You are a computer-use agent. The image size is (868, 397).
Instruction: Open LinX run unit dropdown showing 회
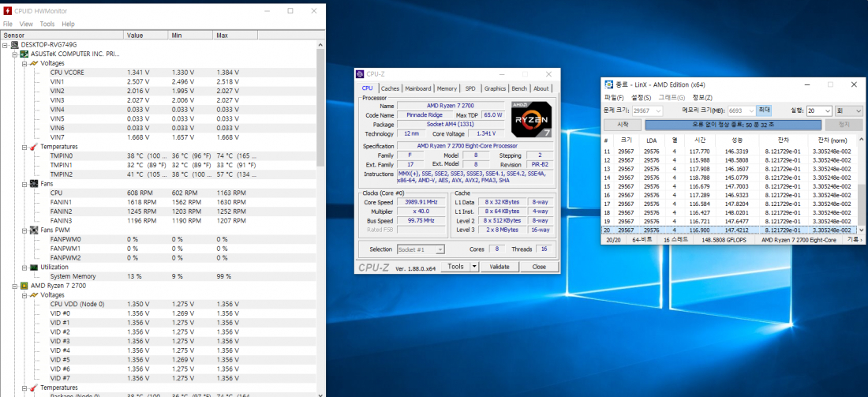point(858,110)
